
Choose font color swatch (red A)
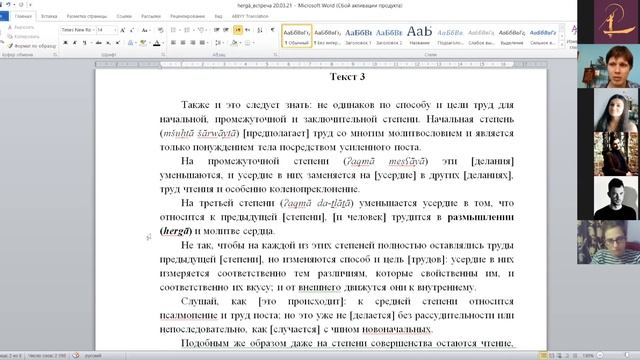(x=156, y=42)
